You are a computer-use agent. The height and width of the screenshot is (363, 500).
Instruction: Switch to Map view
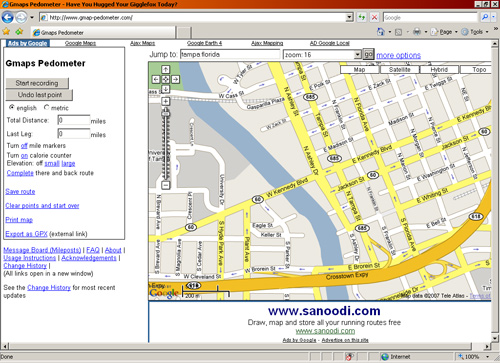tap(359, 70)
